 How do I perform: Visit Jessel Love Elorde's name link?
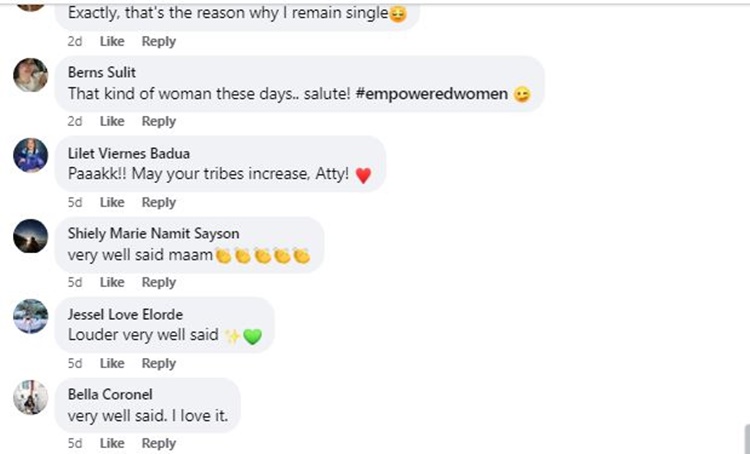(x=125, y=314)
